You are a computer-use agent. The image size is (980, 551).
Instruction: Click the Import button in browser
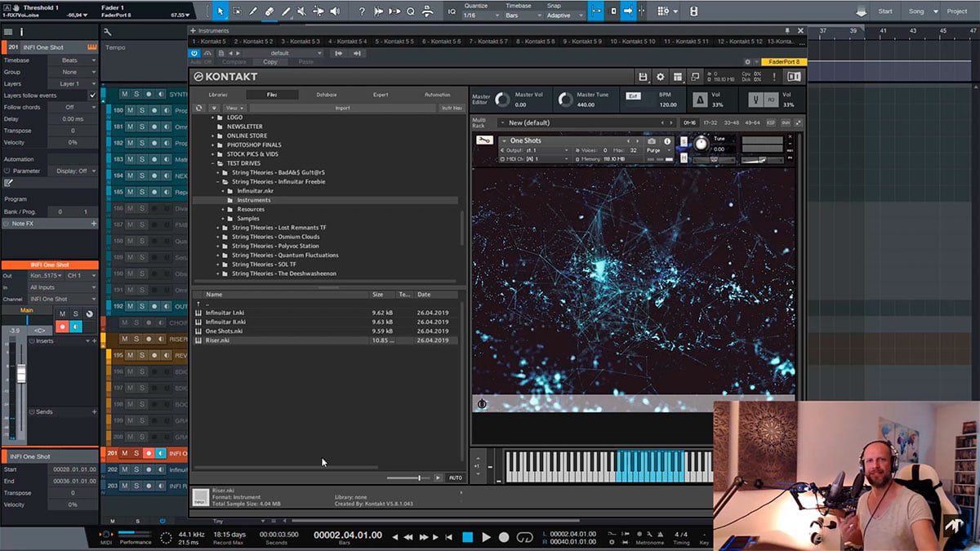tap(343, 108)
